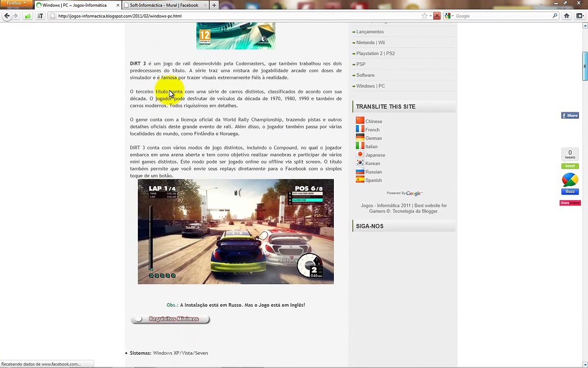Click the blue Buzz button
The width and height of the screenshot is (588, 368).
coord(570,192)
